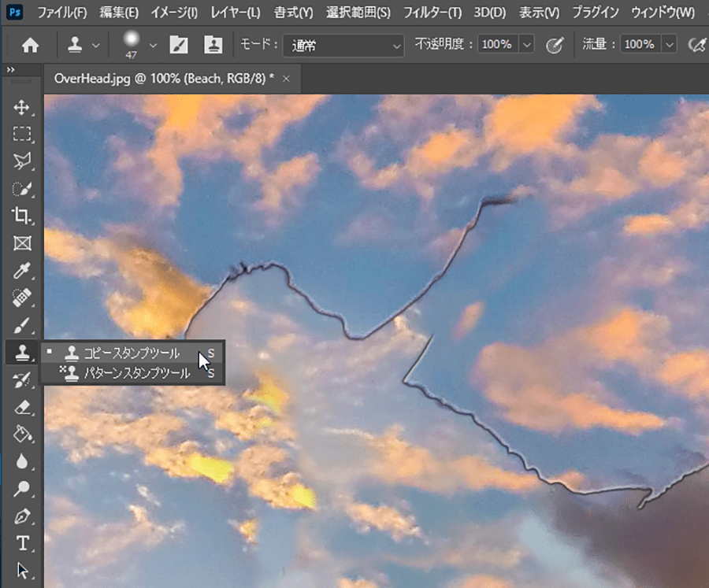Select the Horizontal Type tool
Screen dimensions: 709x588
[22, 543]
